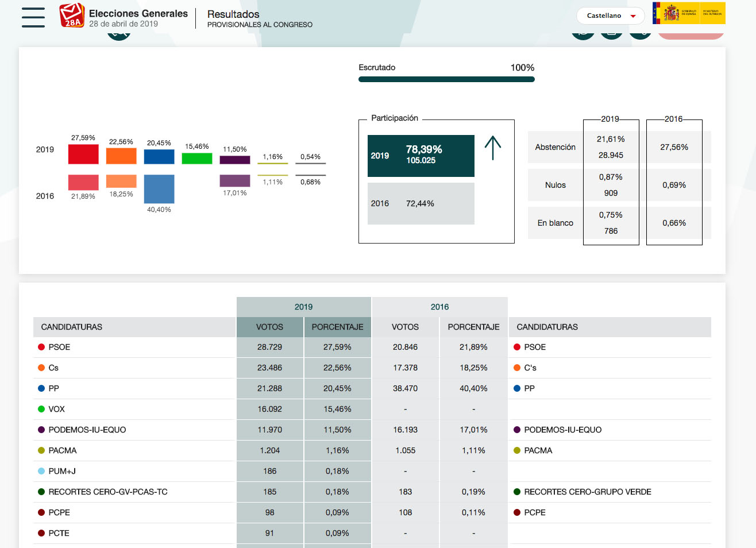The image size is (756, 548).
Task: Click the red dot beside right-column PSOE
Action: (x=517, y=347)
